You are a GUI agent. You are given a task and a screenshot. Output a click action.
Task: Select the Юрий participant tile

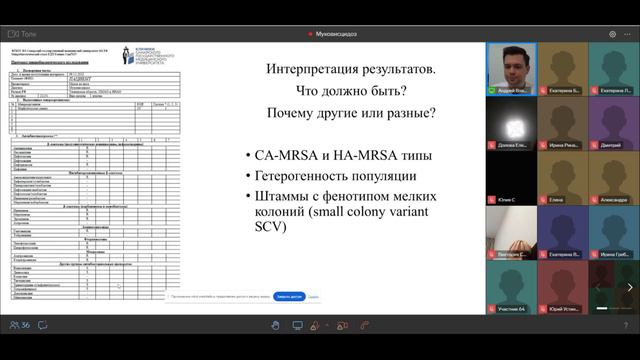[x=563, y=287]
